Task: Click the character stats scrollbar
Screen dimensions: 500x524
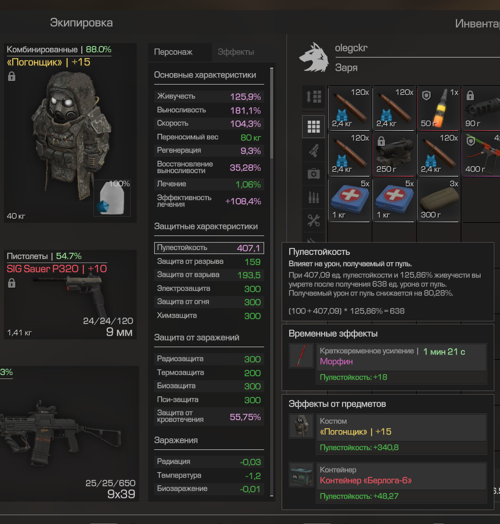Action: [x=271, y=114]
